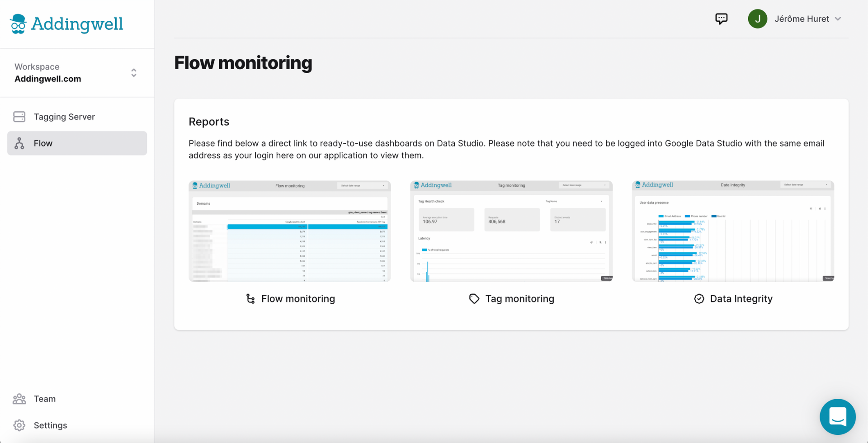868x443 pixels.
Task: Click the Flow monitoring page heading
Action: [243, 63]
